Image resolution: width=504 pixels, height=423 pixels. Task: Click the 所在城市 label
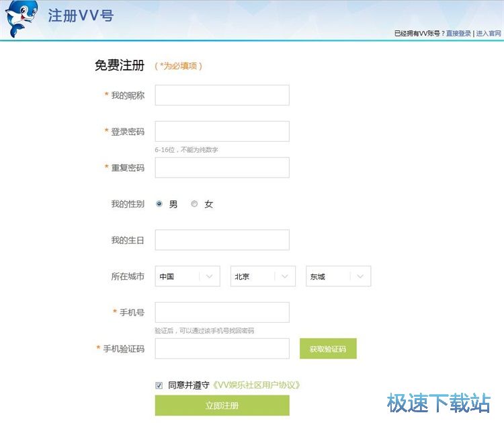coord(128,276)
